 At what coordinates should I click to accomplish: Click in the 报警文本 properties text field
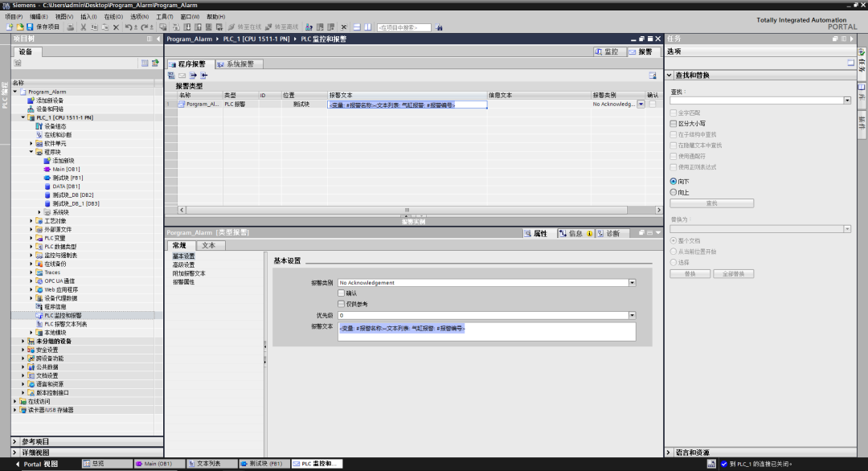click(486, 331)
